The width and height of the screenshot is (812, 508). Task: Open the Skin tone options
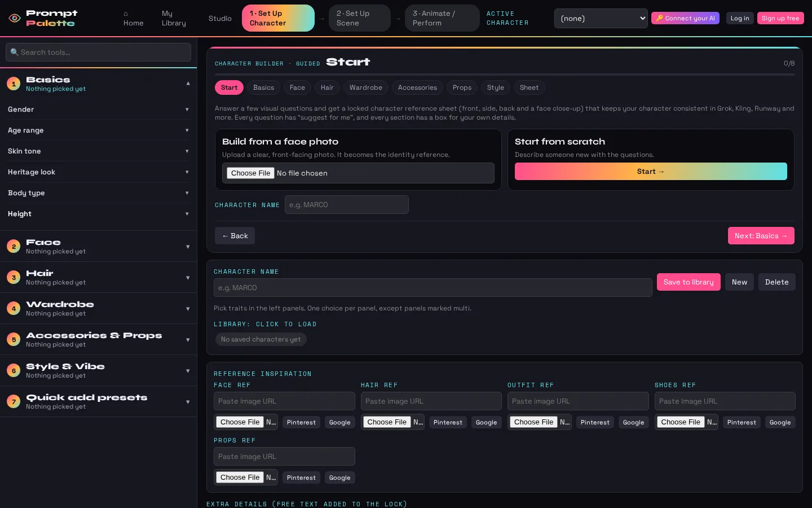(x=98, y=151)
